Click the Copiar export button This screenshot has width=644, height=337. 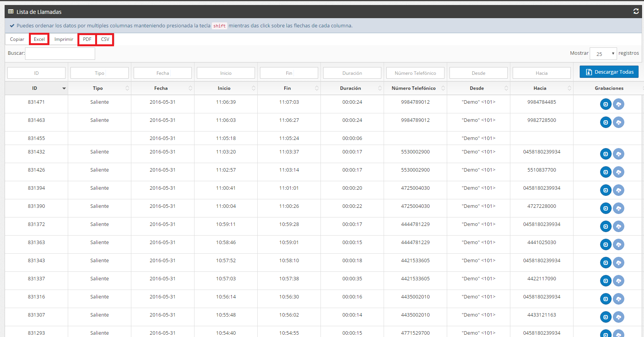pyautogui.click(x=17, y=39)
